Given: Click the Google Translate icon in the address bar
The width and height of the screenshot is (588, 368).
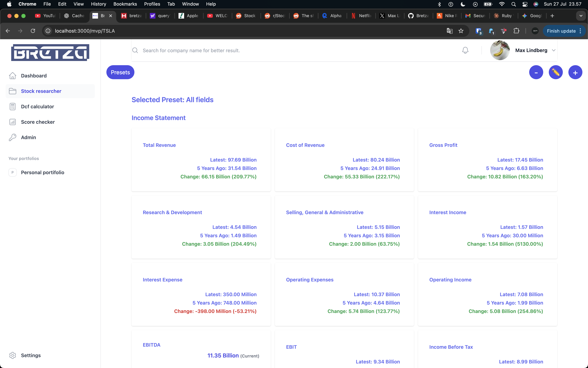Looking at the screenshot, I should tap(450, 31).
